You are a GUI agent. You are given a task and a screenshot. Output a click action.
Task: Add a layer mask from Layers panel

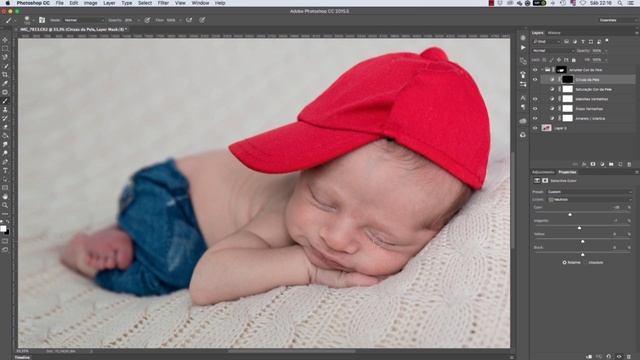[x=593, y=164]
